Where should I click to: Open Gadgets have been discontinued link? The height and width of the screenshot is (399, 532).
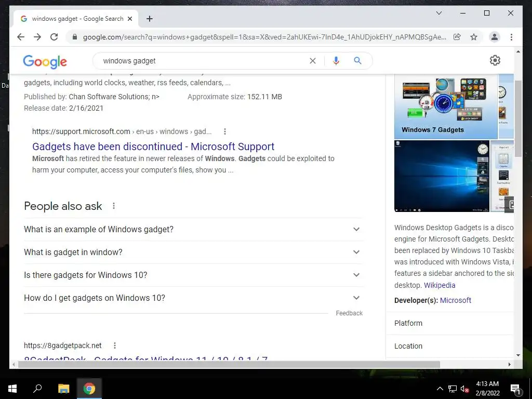pos(153,147)
